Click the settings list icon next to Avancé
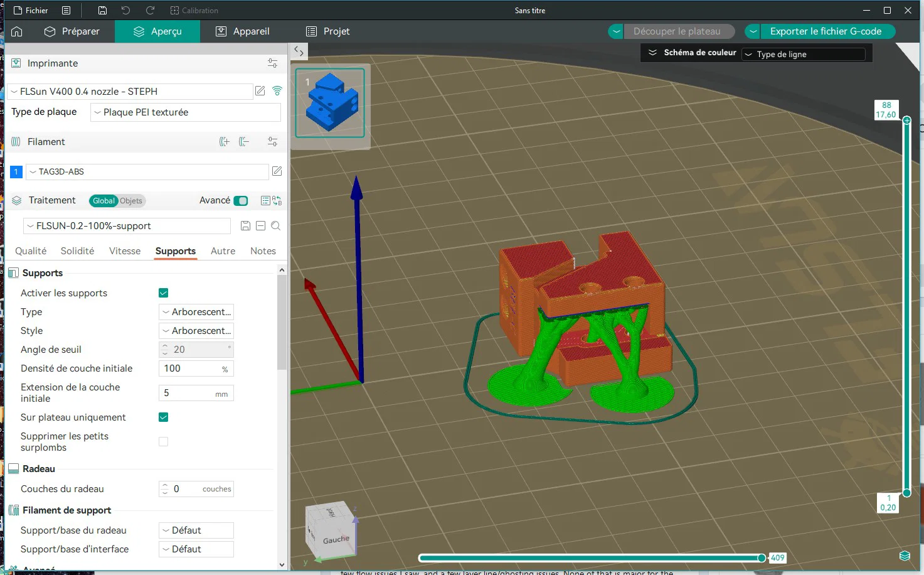The width and height of the screenshot is (924, 575). (265, 201)
